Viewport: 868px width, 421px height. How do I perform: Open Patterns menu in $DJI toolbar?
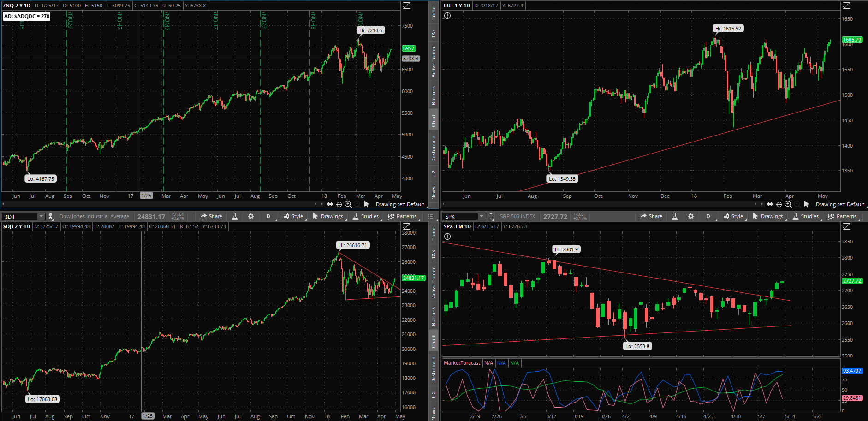point(403,216)
